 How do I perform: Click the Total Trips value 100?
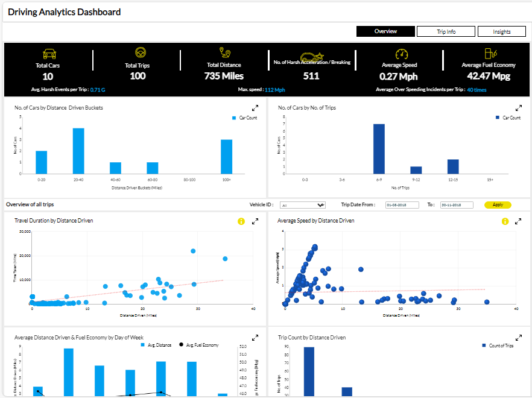pos(138,75)
